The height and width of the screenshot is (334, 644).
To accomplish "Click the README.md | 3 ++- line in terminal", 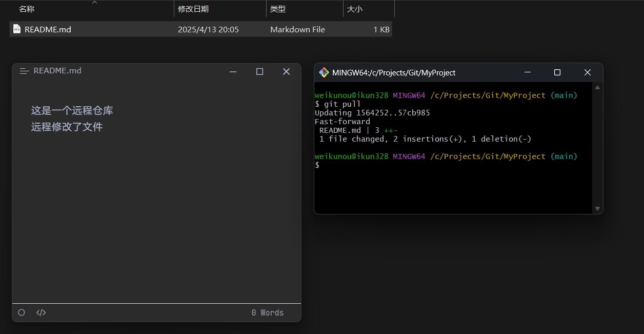I will [358, 130].
